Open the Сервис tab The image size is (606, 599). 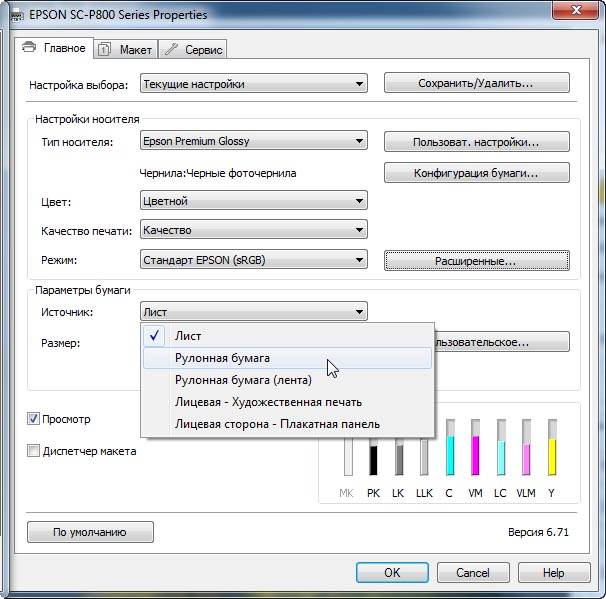tap(193, 49)
